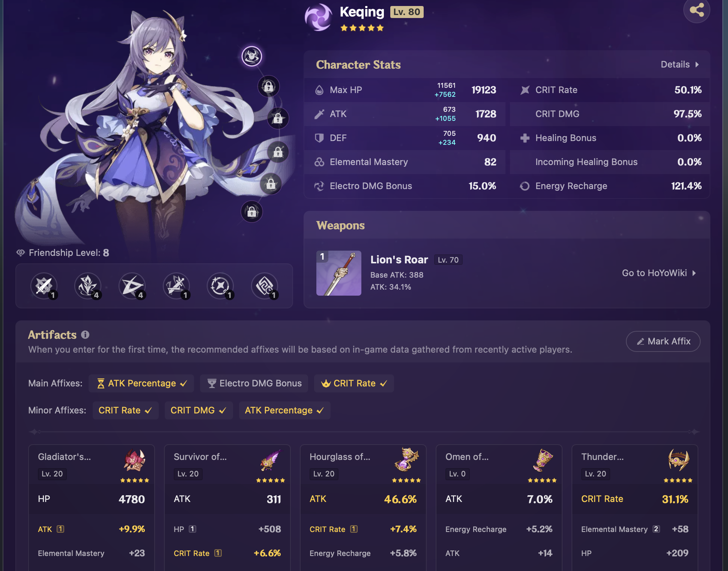Toggle CRIT Rate main affix
Image resolution: width=728 pixels, height=571 pixels.
(x=354, y=383)
